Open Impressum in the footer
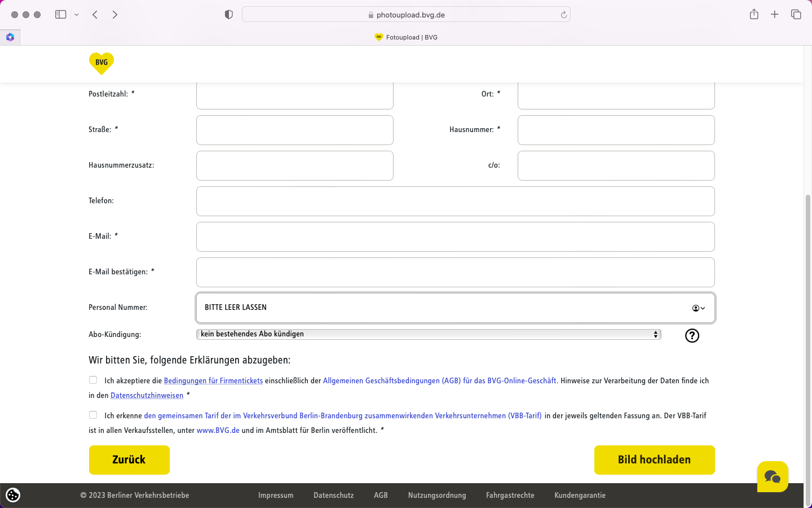812x508 pixels. (276, 496)
